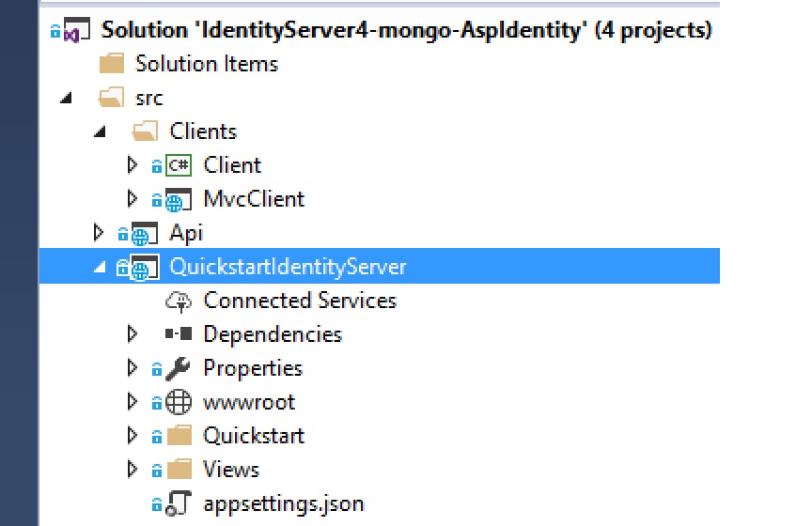Click the wwwroot globe icon
812x526 pixels.
click(x=179, y=402)
